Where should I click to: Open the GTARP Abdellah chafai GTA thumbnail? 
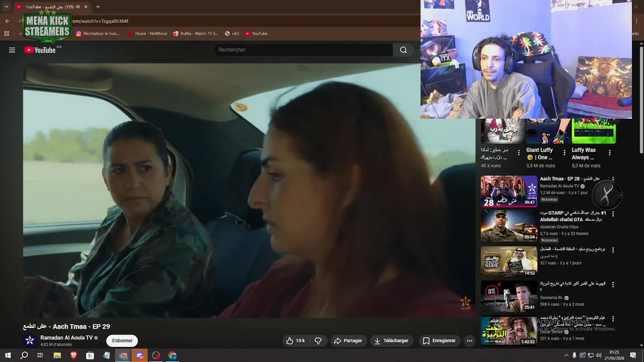[509, 226]
